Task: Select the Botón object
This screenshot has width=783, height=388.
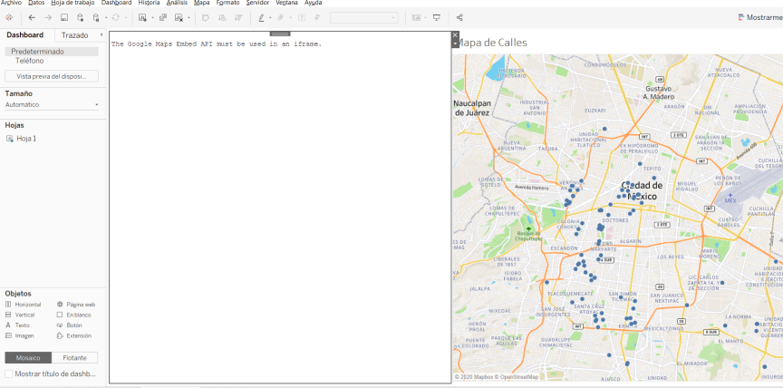Action: tap(69, 325)
